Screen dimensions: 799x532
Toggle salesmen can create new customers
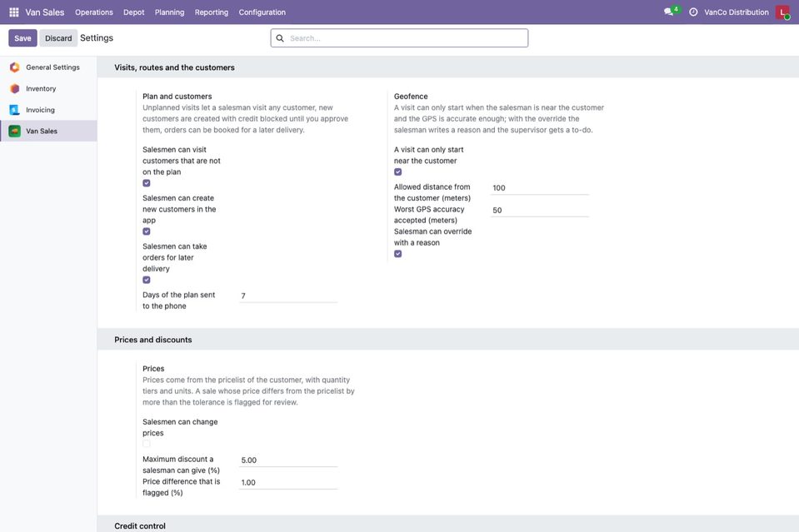[147, 231]
